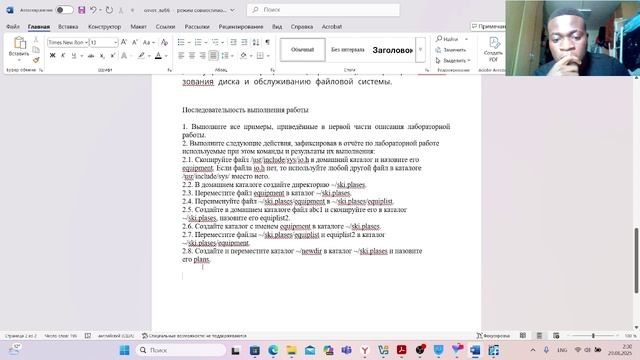Switch to read mode view icon
This screenshot has height=360, width=640.
coord(523,336)
